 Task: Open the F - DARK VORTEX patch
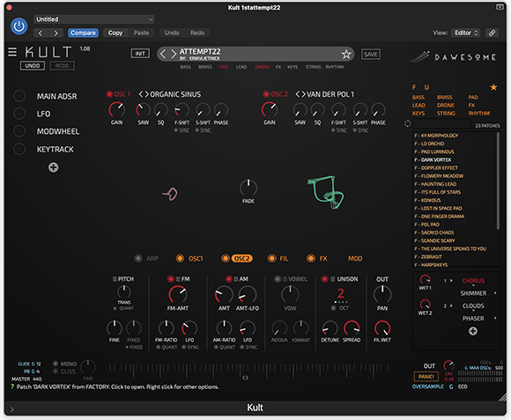(x=433, y=159)
